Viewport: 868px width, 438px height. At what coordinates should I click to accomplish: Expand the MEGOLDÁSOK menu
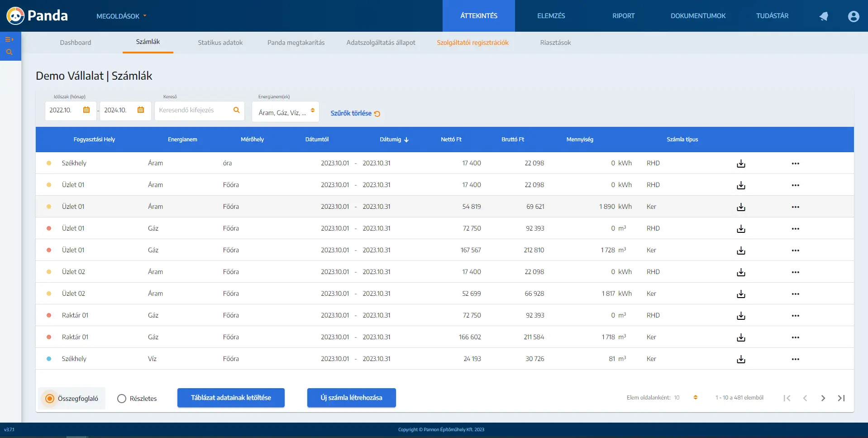(x=121, y=16)
